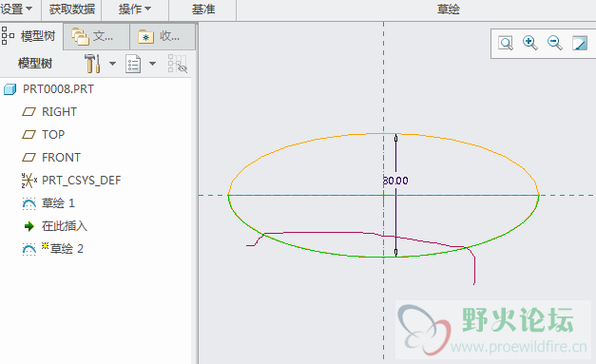Click the tree filter visibility icon
This screenshot has height=364, width=596.
click(178, 64)
